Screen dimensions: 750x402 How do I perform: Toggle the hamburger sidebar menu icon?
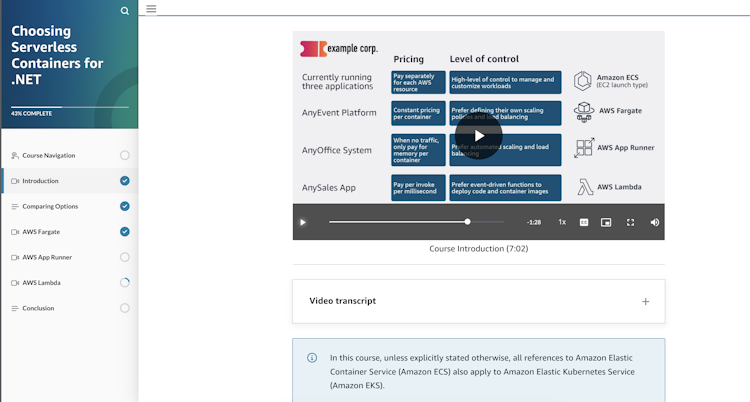point(151,9)
